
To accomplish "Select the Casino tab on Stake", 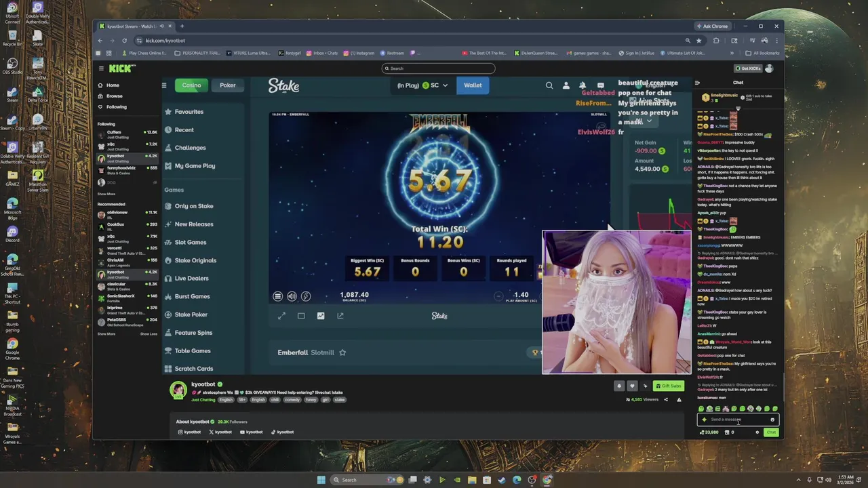I will pos(191,85).
